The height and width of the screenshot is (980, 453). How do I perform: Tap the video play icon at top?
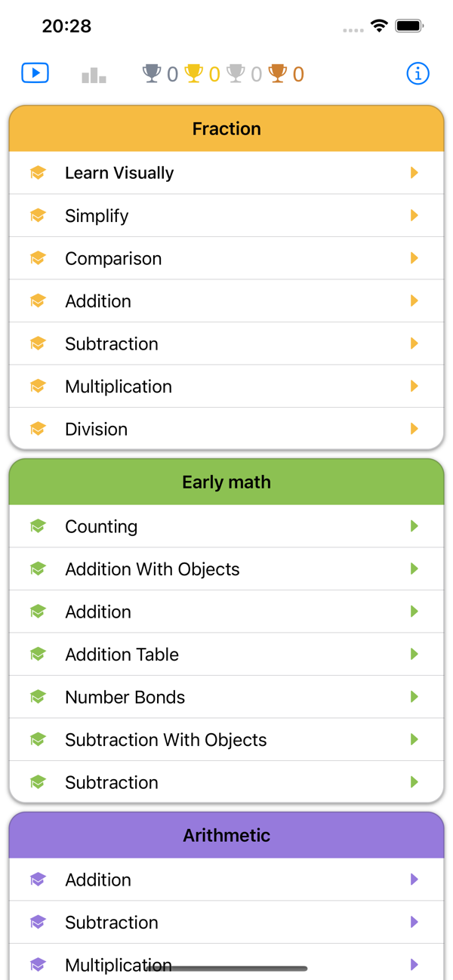pos(35,73)
